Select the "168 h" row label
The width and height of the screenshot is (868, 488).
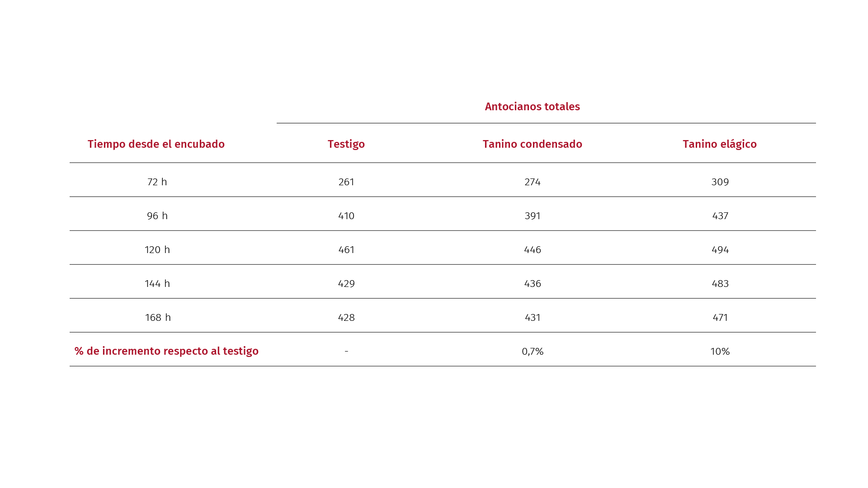pyautogui.click(x=157, y=318)
